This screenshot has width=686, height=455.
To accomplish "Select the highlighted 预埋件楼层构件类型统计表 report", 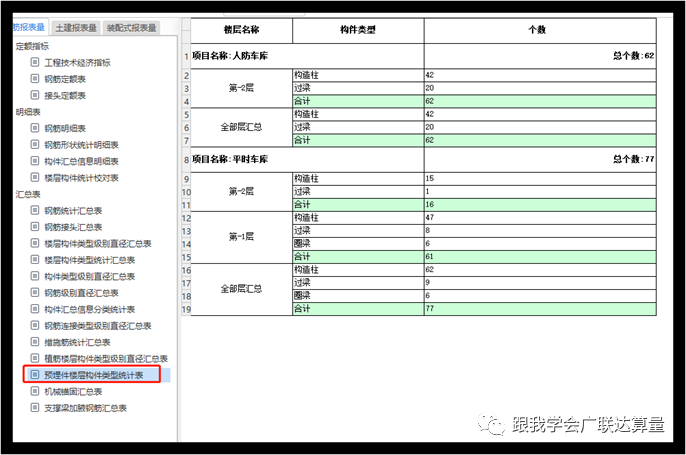I will pyautogui.click(x=94, y=375).
